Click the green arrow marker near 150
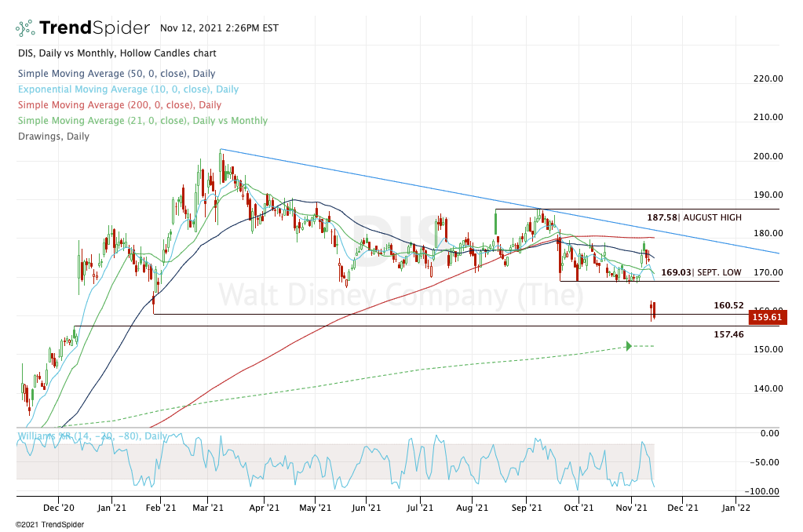 (x=630, y=346)
